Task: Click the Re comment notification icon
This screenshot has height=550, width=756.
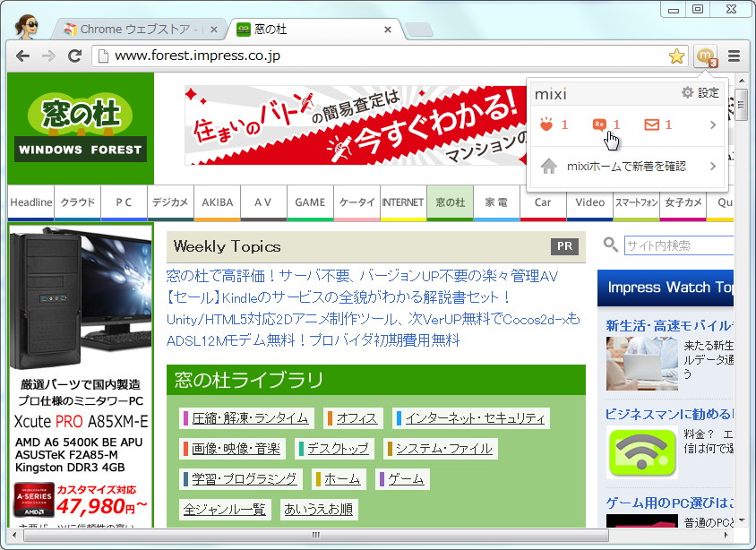Action: (602, 125)
